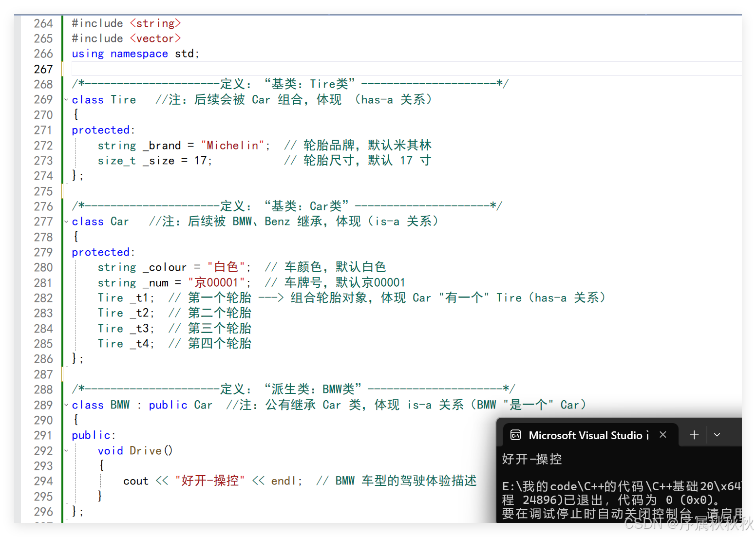The width and height of the screenshot is (756, 537).
Task: Click the 'protected:' keyword on line 271
Action: [x=103, y=130]
